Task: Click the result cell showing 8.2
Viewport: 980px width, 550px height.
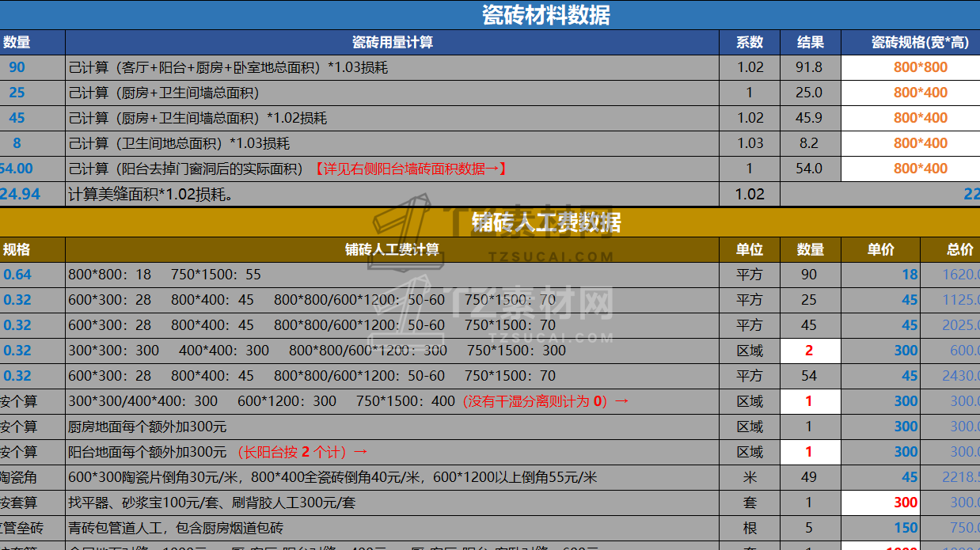Action: point(810,143)
